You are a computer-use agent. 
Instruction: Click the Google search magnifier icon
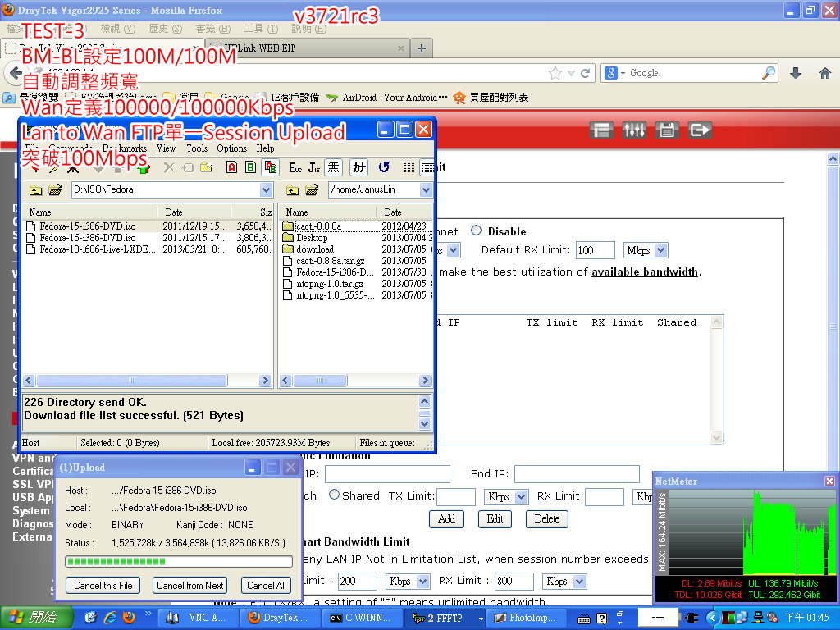click(x=769, y=73)
